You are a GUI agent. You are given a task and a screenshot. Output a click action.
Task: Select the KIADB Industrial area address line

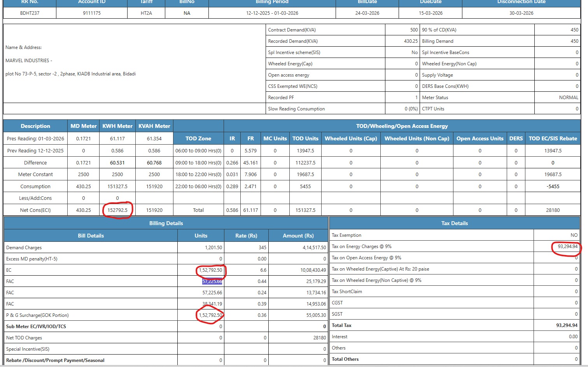[x=70, y=74]
